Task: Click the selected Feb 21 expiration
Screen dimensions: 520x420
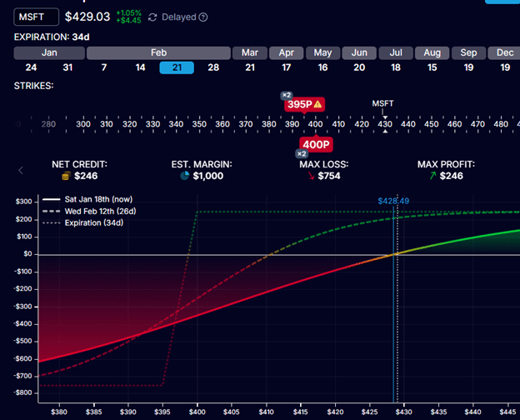Action: (177, 67)
